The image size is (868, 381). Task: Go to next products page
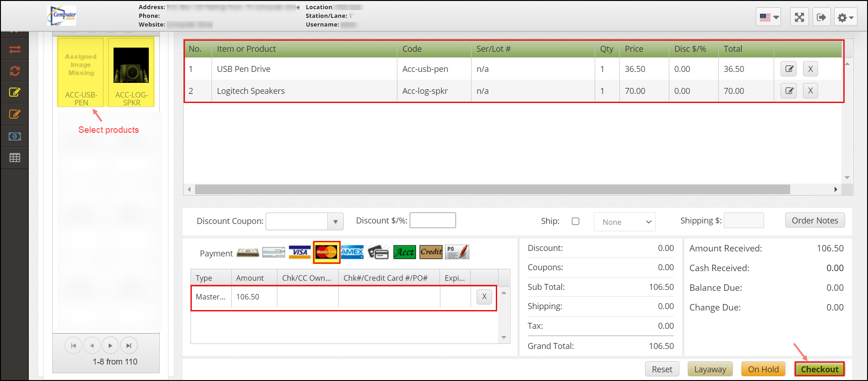click(110, 346)
